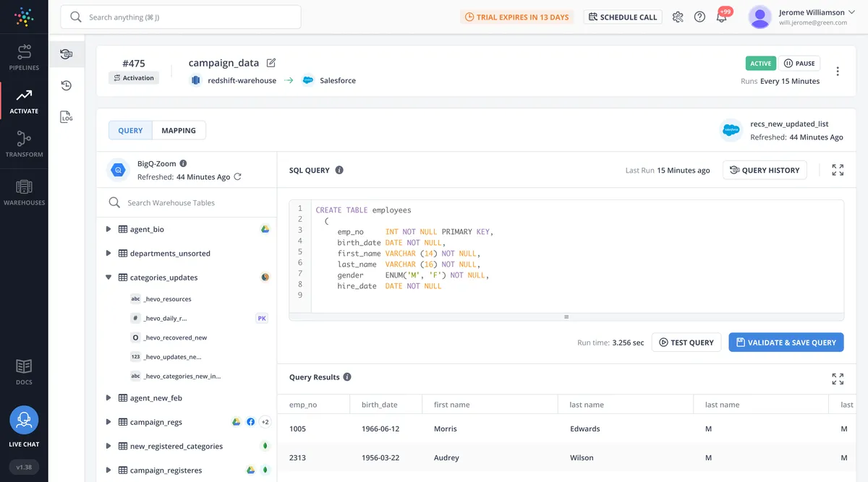Start a Live Chat session
Viewport: 868px width, 482px height.
point(24,421)
